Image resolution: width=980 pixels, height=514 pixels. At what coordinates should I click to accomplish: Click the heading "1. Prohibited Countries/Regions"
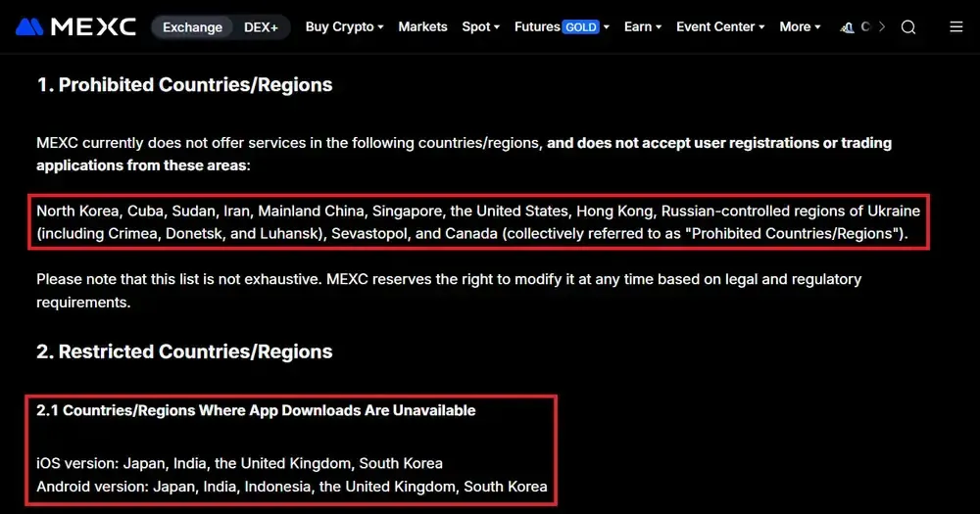[x=184, y=85]
